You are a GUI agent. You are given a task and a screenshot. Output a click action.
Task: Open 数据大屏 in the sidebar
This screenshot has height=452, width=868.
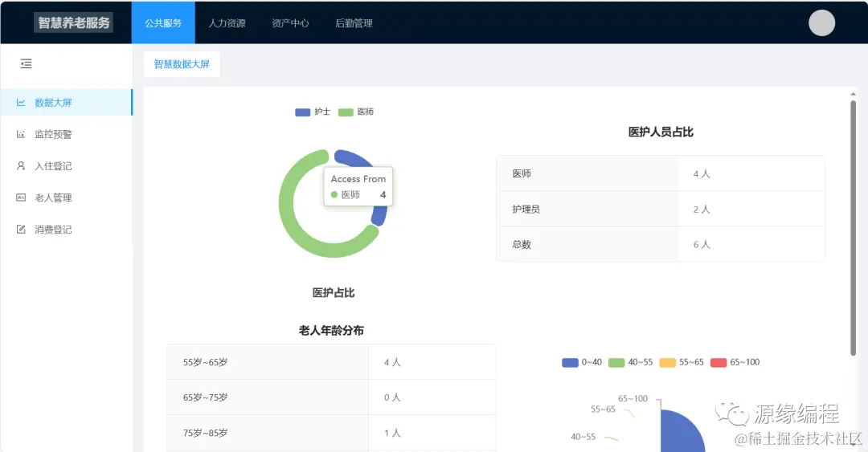67,102
